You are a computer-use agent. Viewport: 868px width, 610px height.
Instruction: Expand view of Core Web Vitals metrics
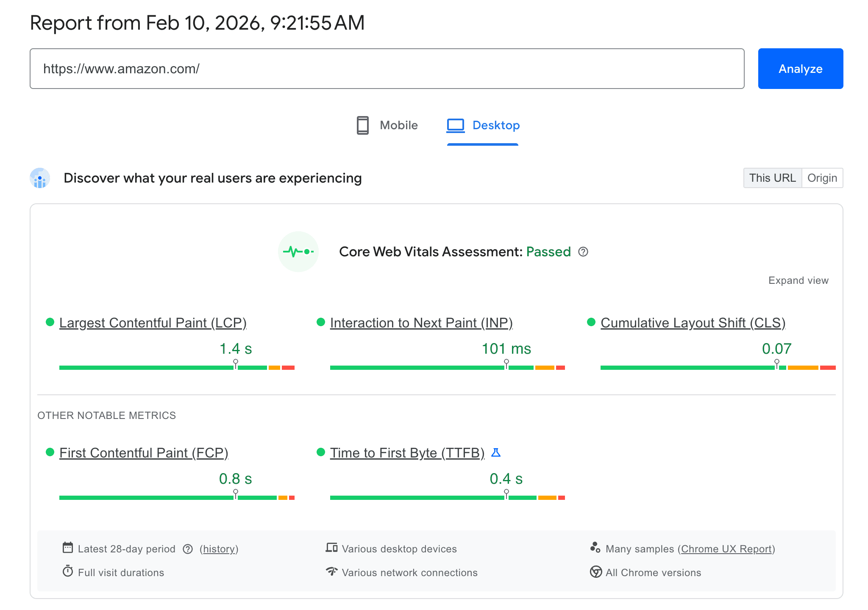798,280
